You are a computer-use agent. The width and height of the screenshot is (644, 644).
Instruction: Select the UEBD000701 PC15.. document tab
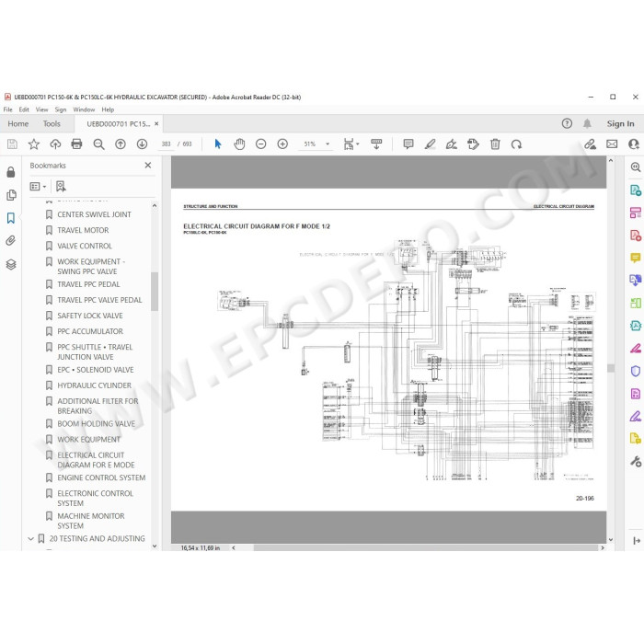tap(119, 123)
